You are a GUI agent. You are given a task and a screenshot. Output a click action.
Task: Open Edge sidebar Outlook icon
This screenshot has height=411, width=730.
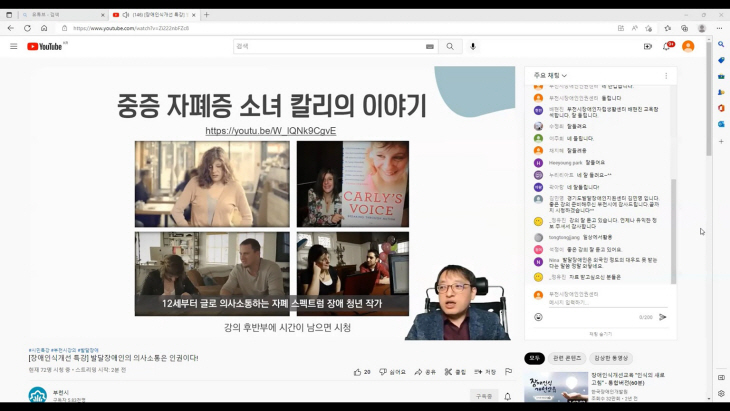pos(721,124)
